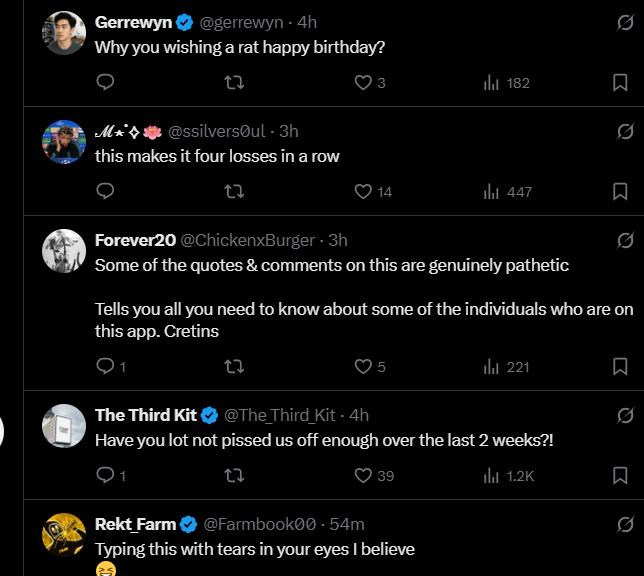Reply to Gerrewyn's rat birthday tweet
Screen dimensions: 644x576
click(105, 83)
